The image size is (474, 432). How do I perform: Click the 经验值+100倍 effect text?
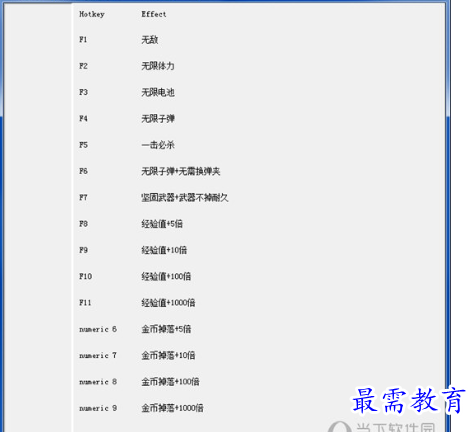(166, 276)
